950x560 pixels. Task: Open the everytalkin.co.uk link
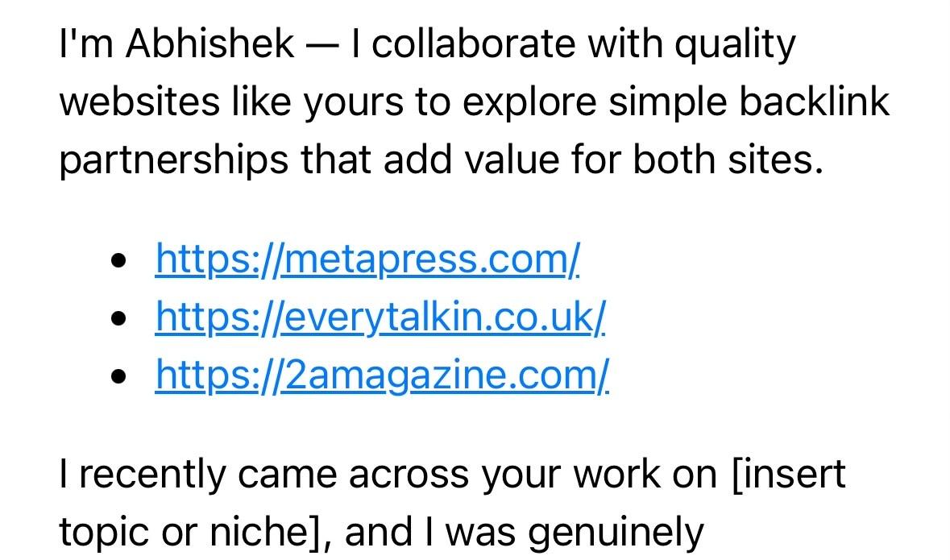coord(380,318)
